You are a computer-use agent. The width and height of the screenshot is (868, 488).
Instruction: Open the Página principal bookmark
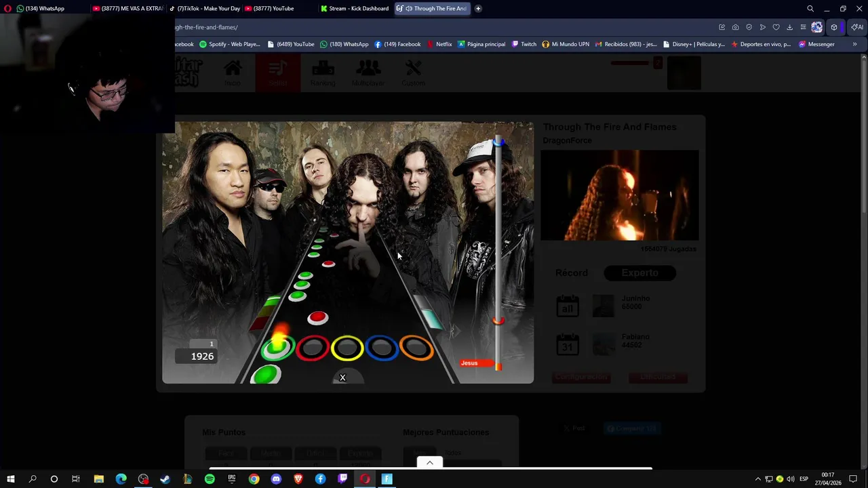click(481, 44)
